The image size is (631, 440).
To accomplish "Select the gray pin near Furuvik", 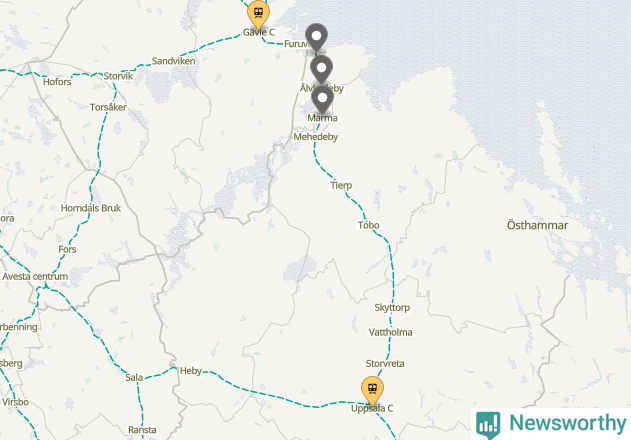I will click(x=316, y=37).
